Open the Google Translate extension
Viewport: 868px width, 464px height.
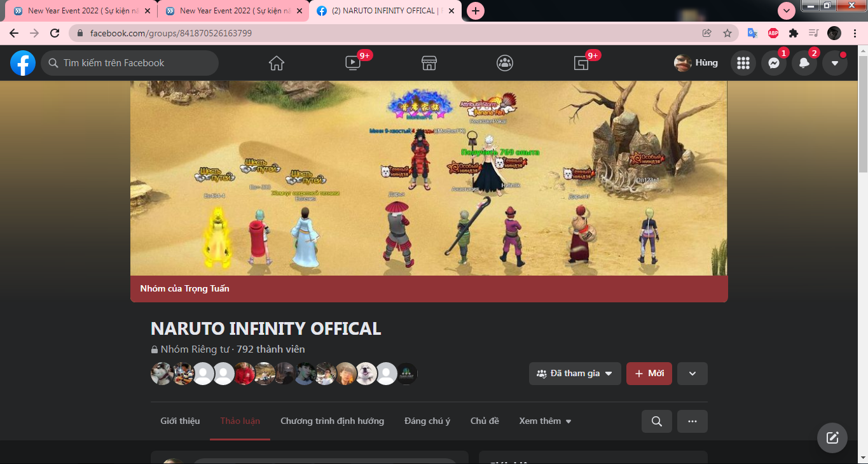tap(752, 33)
